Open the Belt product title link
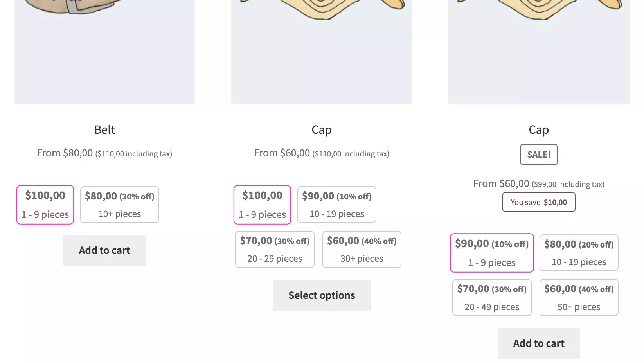Image resolution: width=644 pixels, height=363 pixels. coord(104,129)
